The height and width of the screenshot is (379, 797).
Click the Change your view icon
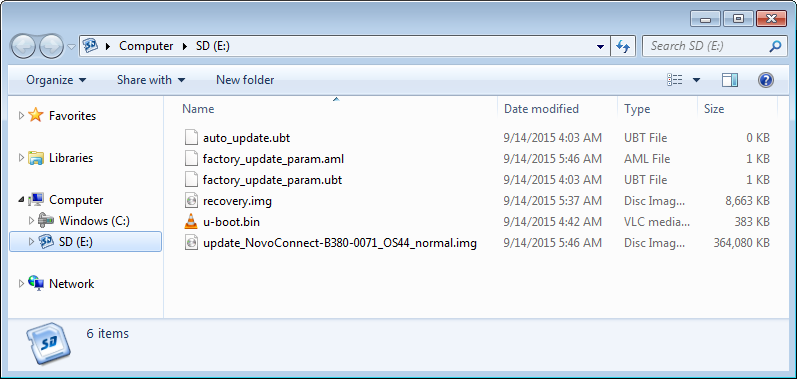click(x=675, y=80)
